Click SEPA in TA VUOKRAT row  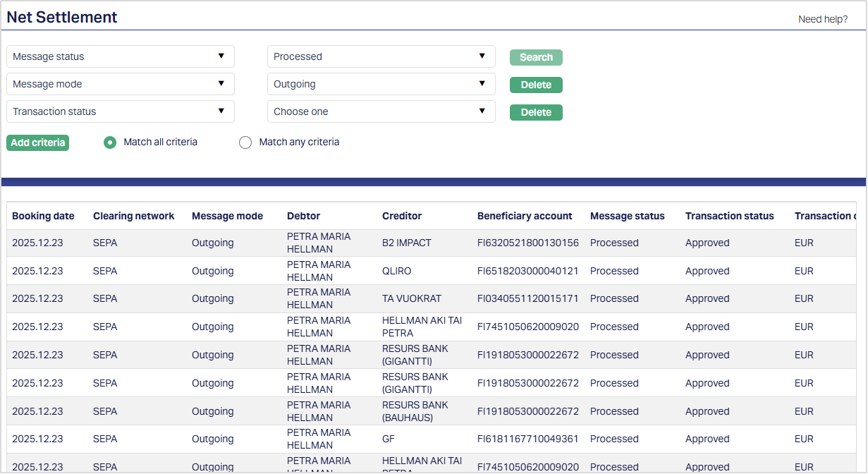click(x=105, y=298)
